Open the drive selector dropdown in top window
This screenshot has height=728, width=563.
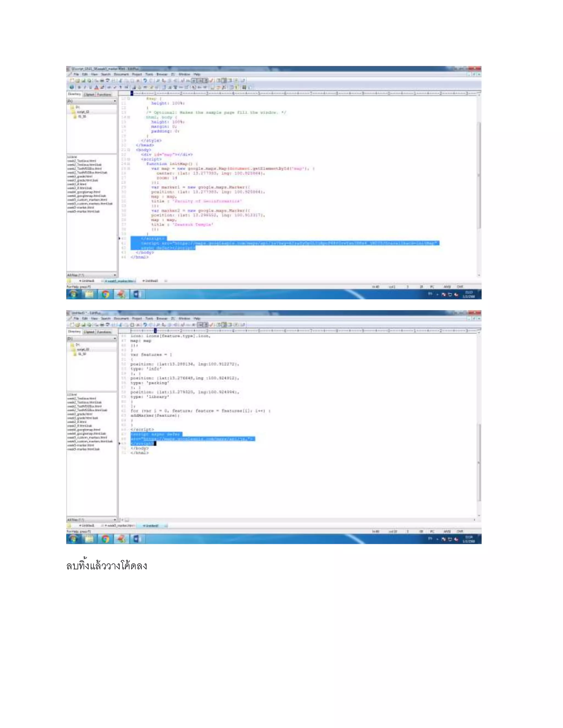click(115, 101)
